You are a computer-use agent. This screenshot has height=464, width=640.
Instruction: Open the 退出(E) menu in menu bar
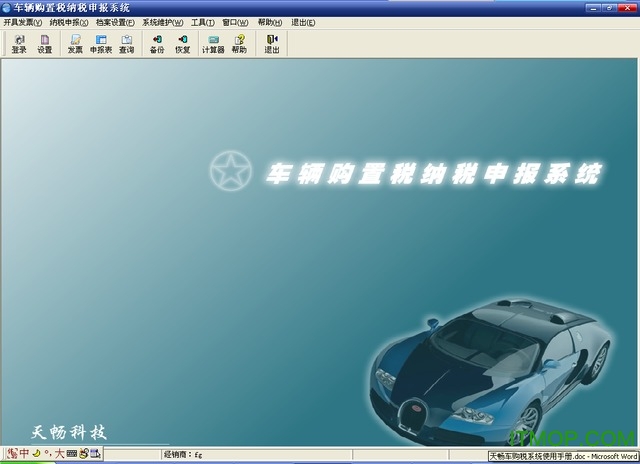303,22
